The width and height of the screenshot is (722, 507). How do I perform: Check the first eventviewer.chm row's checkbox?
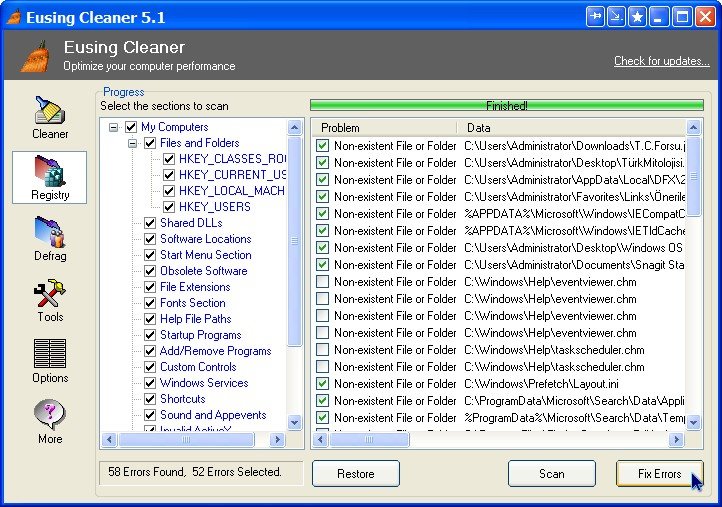pos(323,282)
